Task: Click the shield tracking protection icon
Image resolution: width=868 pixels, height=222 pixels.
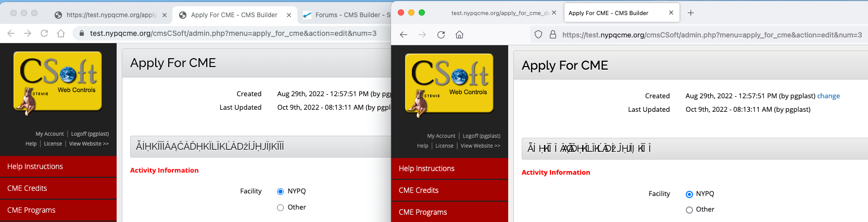Action: 538,35
